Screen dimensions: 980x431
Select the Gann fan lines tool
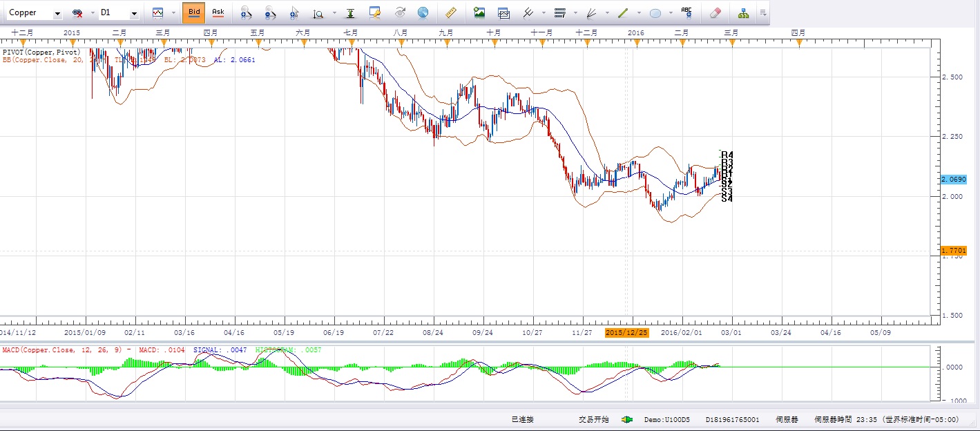pos(591,12)
